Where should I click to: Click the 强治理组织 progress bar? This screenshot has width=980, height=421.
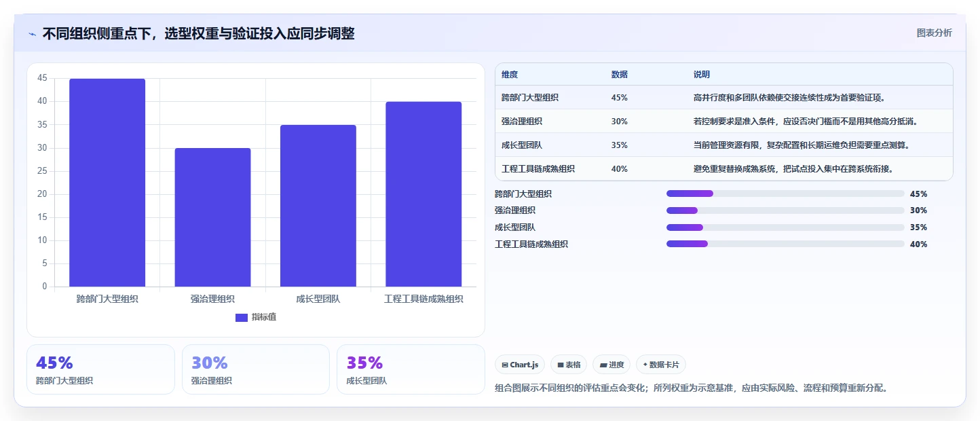pyautogui.click(x=785, y=210)
